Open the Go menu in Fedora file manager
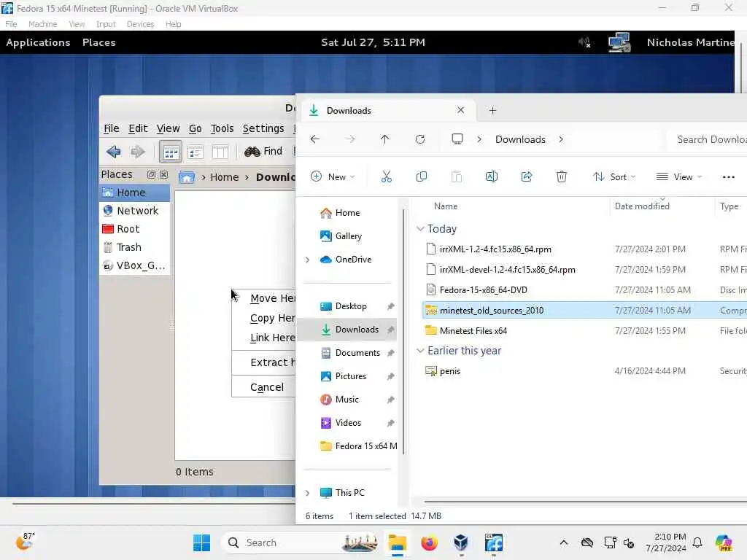The width and height of the screenshot is (747, 560). coord(195,128)
